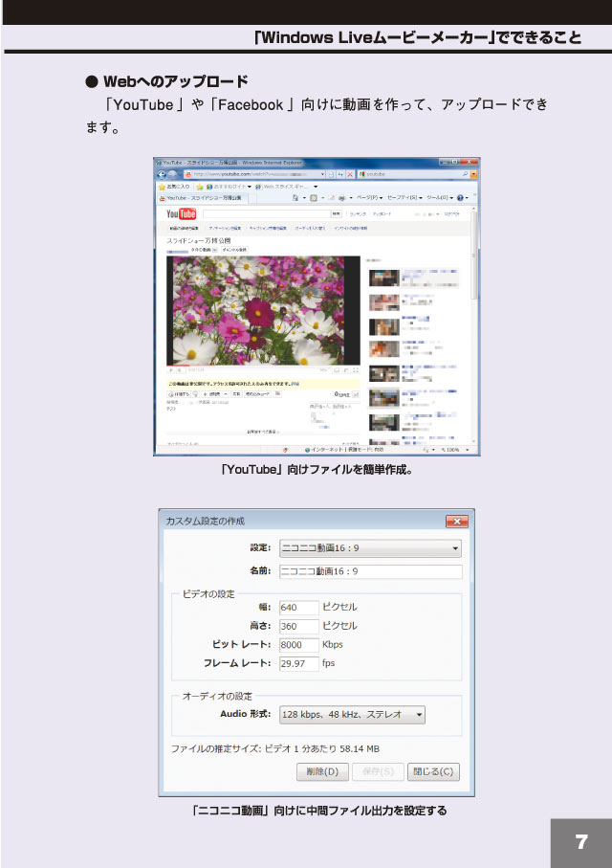Click the スライドショー万博公園 video title
This screenshot has width=612, height=868.
199,241
